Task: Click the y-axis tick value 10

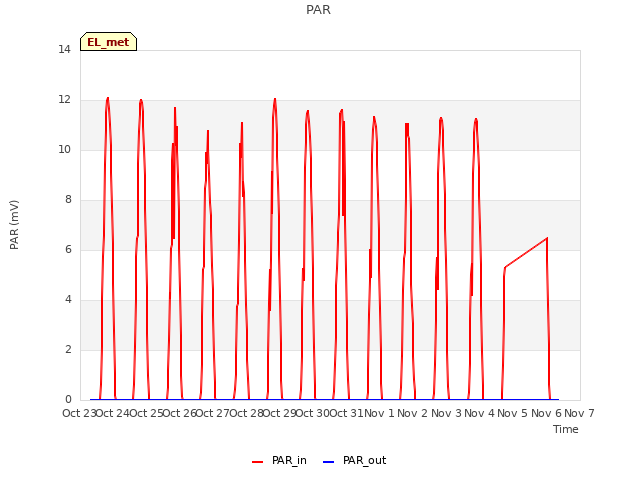Action: point(64,150)
